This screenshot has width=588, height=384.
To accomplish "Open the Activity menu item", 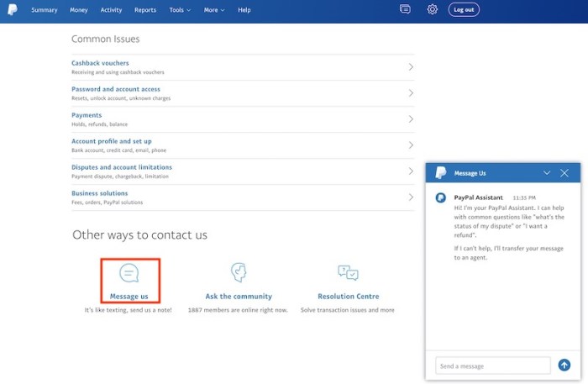I will pyautogui.click(x=111, y=10).
